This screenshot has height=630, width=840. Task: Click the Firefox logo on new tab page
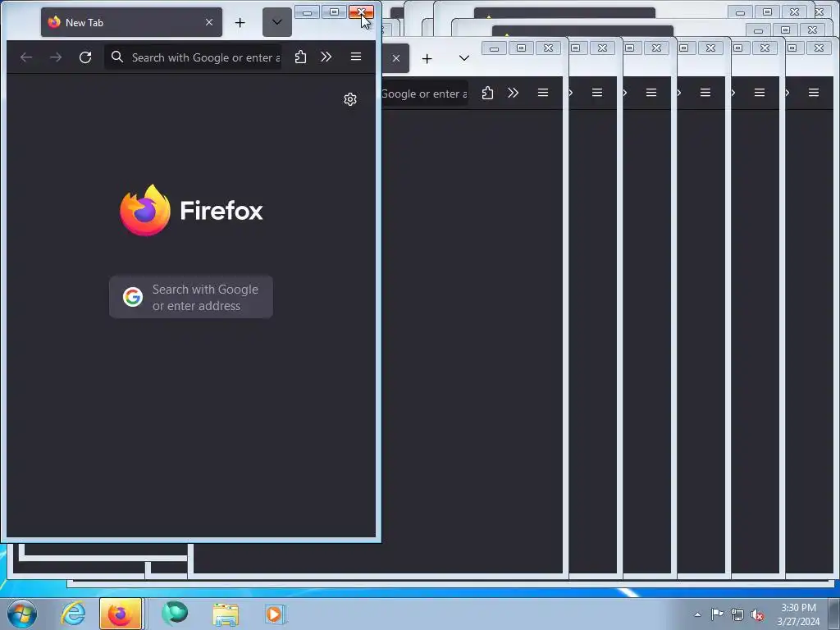point(191,210)
